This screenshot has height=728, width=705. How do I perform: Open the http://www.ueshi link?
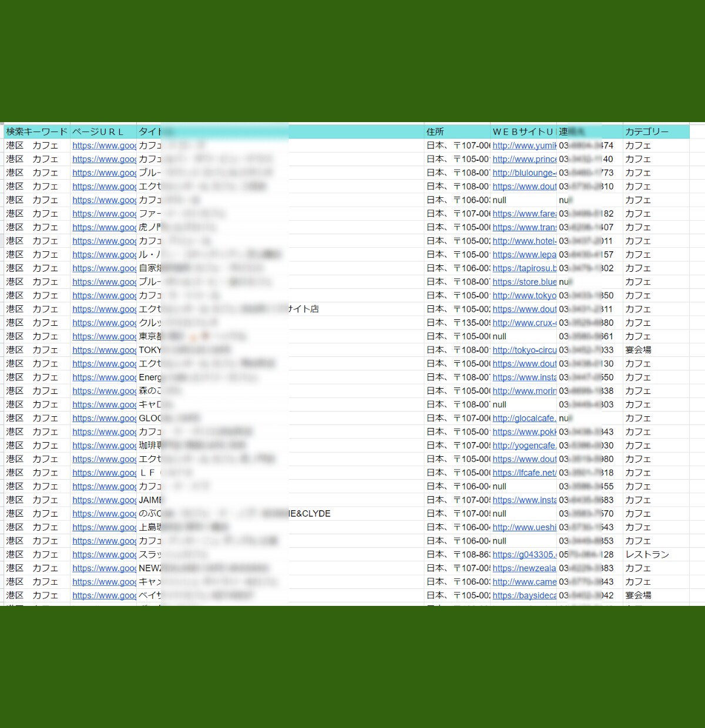click(x=525, y=527)
